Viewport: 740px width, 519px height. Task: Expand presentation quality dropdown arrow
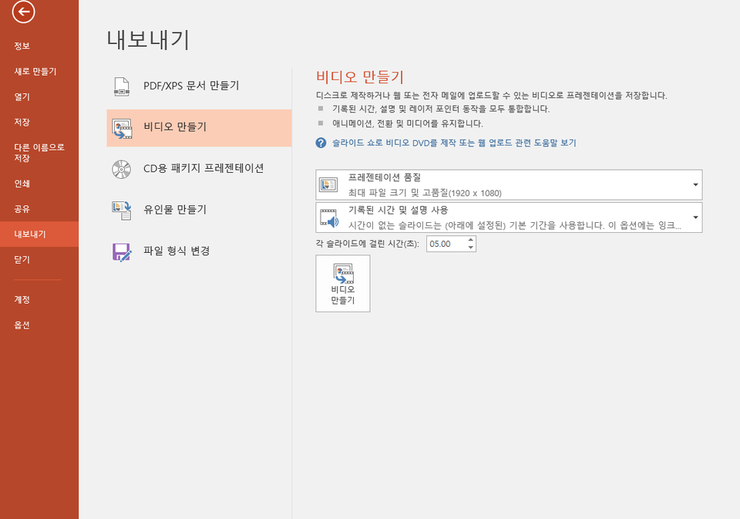[695, 184]
